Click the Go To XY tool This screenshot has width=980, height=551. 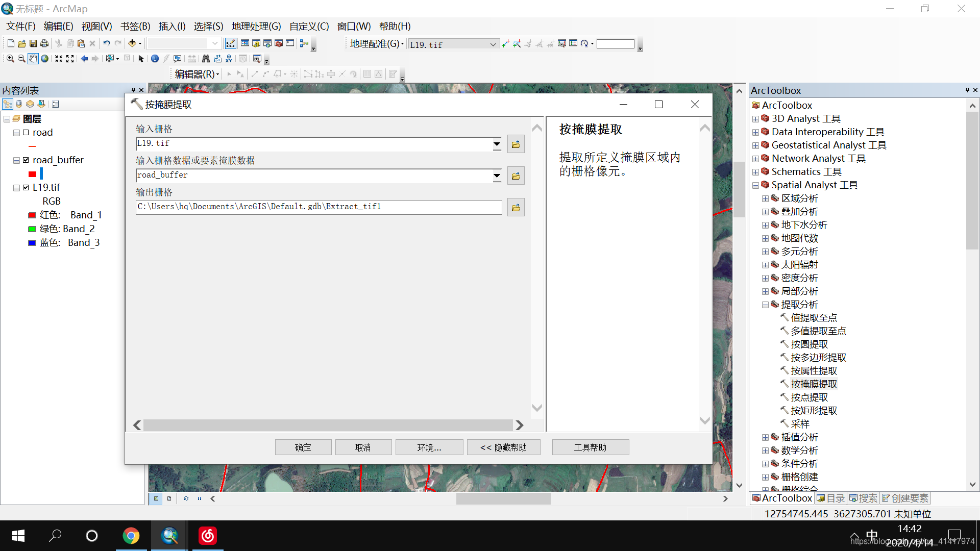229,59
